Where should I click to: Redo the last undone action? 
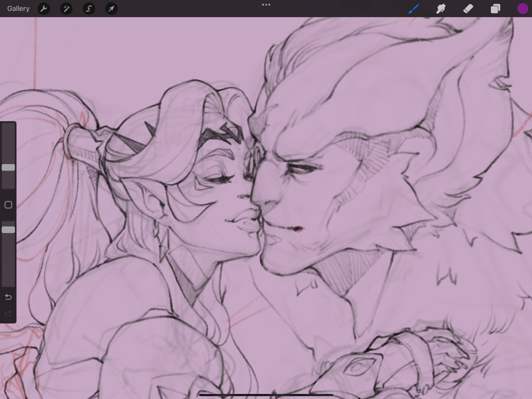[9, 313]
